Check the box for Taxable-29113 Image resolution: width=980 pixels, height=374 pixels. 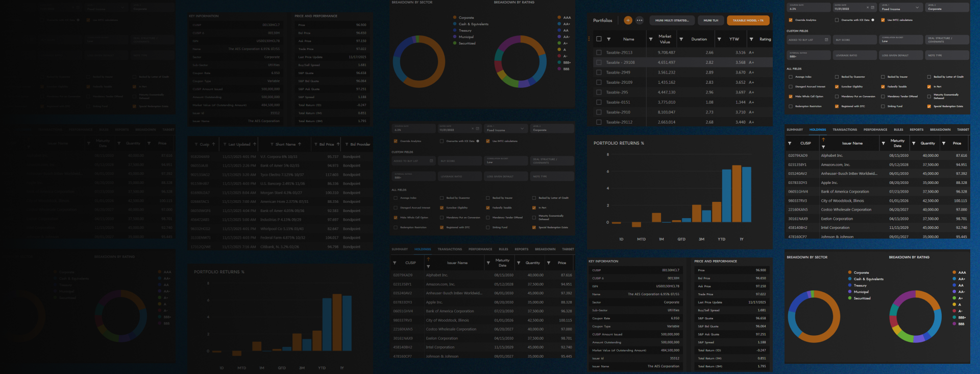click(x=599, y=53)
